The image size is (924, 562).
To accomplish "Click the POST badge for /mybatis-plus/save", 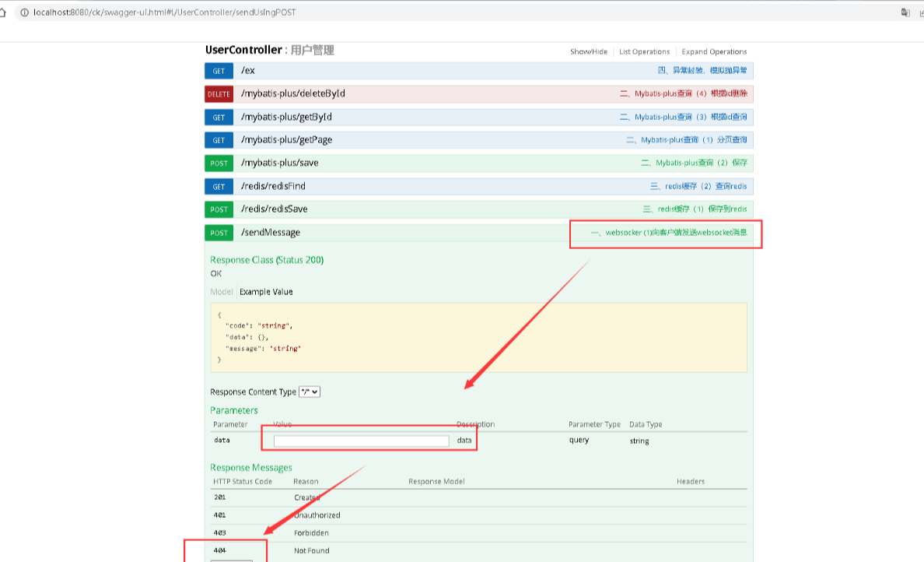I will [x=219, y=163].
